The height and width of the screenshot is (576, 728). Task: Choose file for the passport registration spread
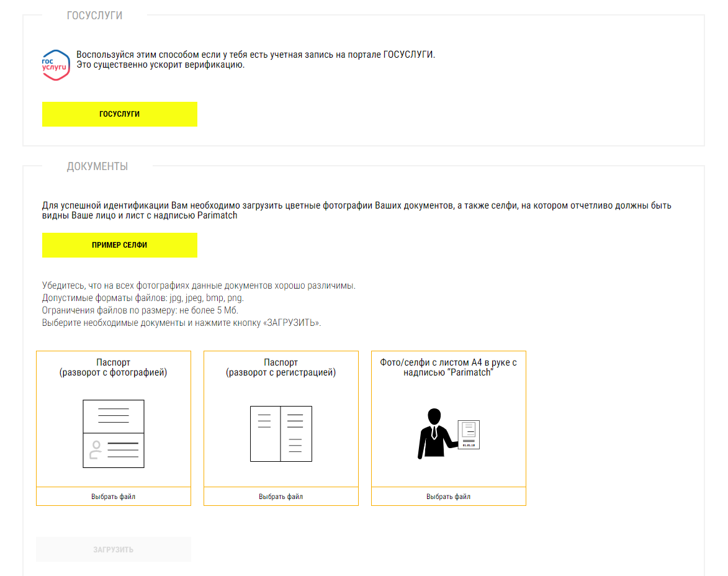(x=281, y=497)
